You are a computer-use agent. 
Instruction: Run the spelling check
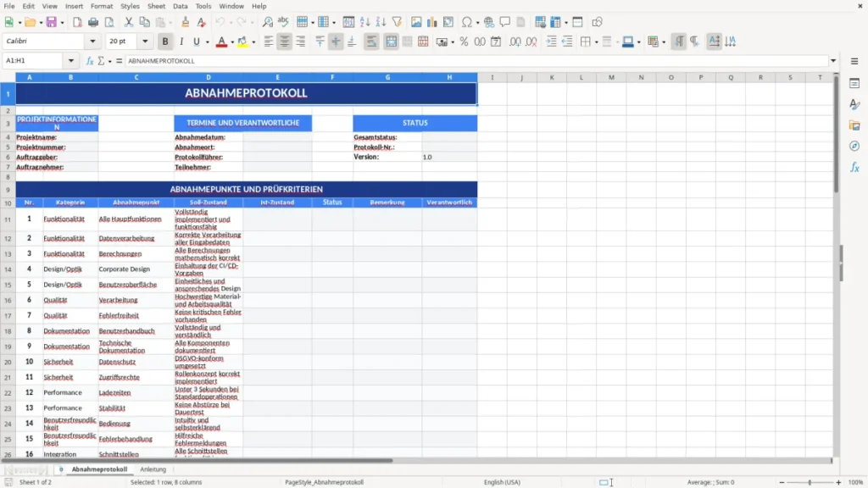point(283,22)
